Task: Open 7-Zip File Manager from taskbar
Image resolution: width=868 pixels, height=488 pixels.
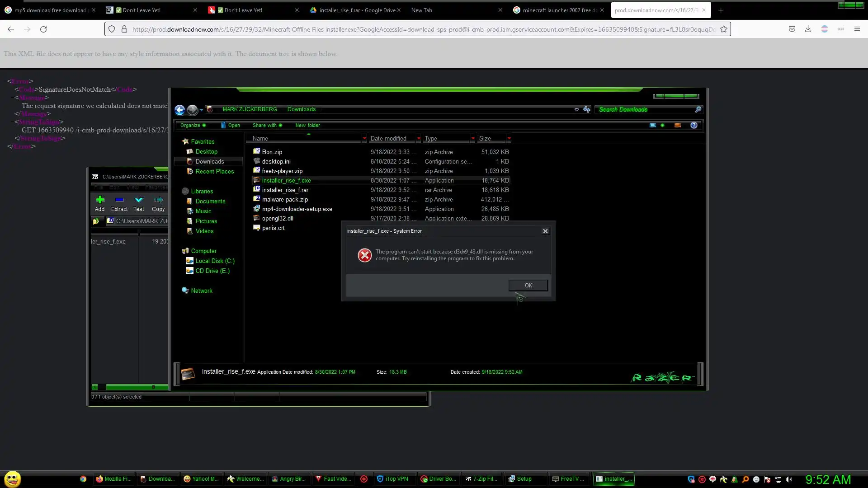Action: (x=481, y=479)
